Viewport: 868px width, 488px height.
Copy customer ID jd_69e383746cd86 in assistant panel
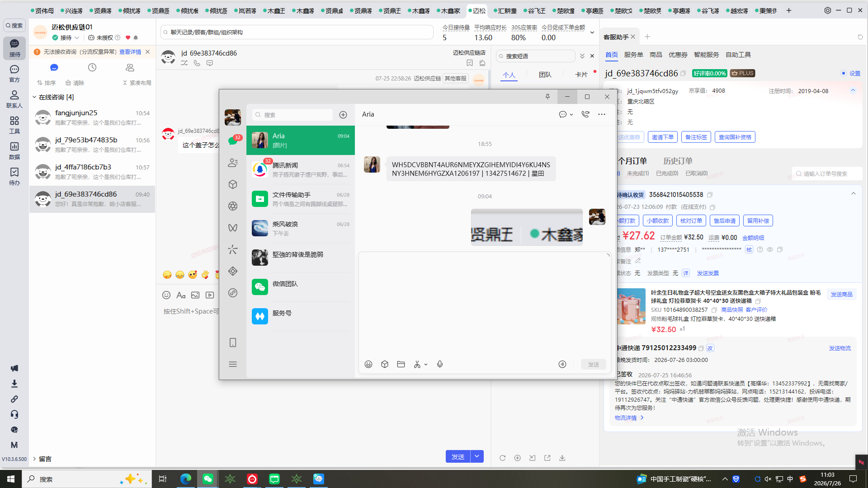(x=683, y=73)
